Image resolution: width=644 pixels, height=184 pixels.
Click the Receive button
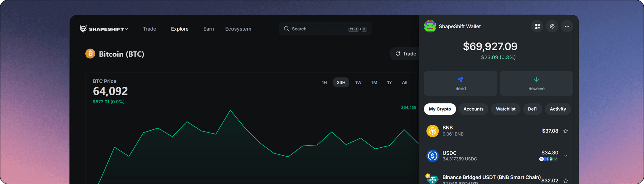[x=536, y=83]
